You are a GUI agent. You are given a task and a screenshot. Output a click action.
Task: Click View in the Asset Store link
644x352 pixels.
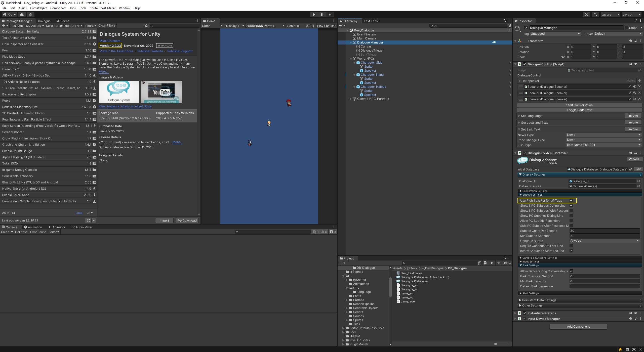[116, 51]
